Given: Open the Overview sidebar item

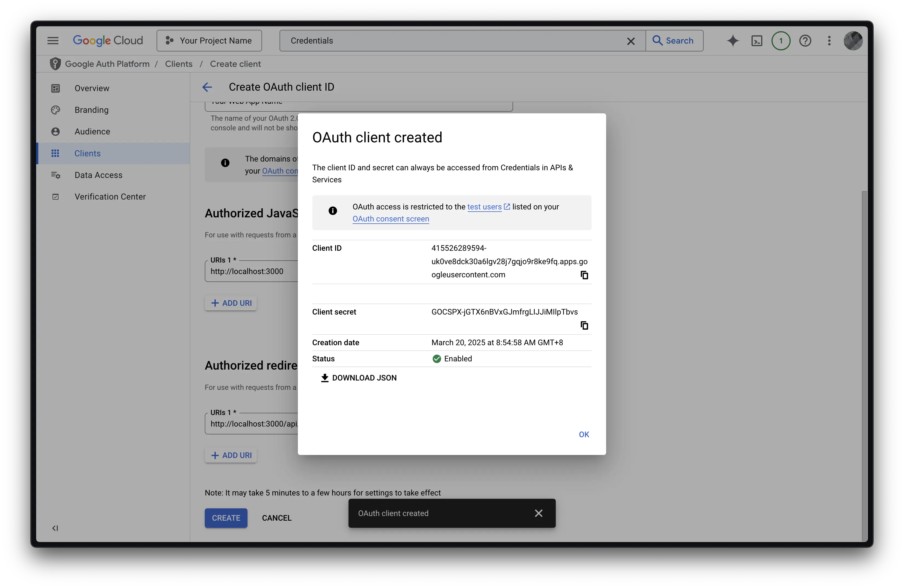Looking at the screenshot, I should 113,88.
